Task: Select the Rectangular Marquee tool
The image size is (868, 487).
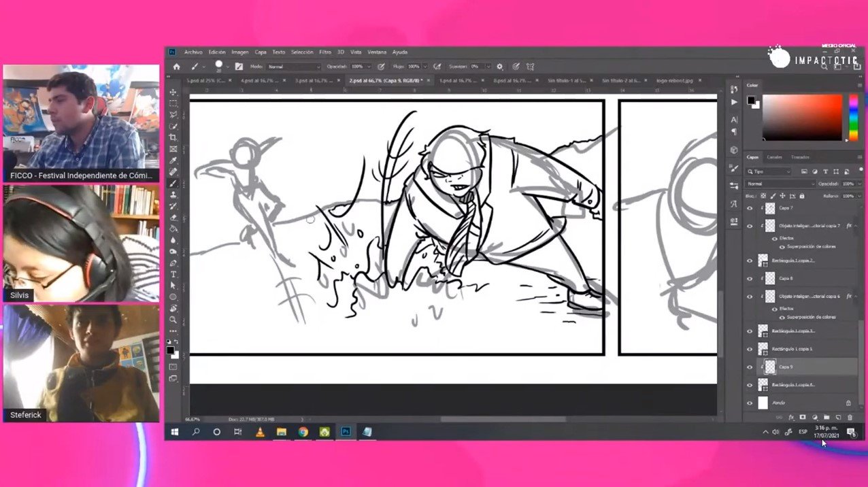Action: [173, 103]
